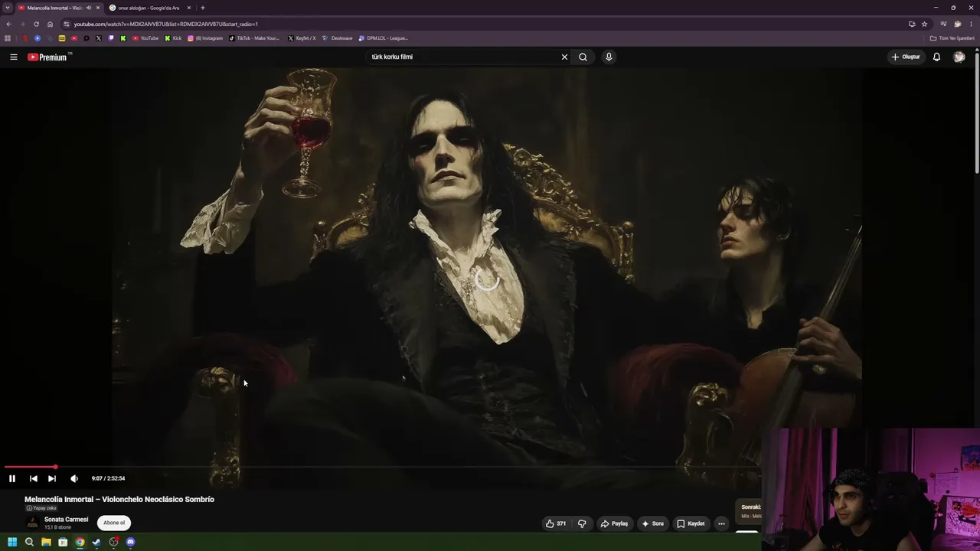
Task: Expand the tab search dropdown
Action: [8, 8]
